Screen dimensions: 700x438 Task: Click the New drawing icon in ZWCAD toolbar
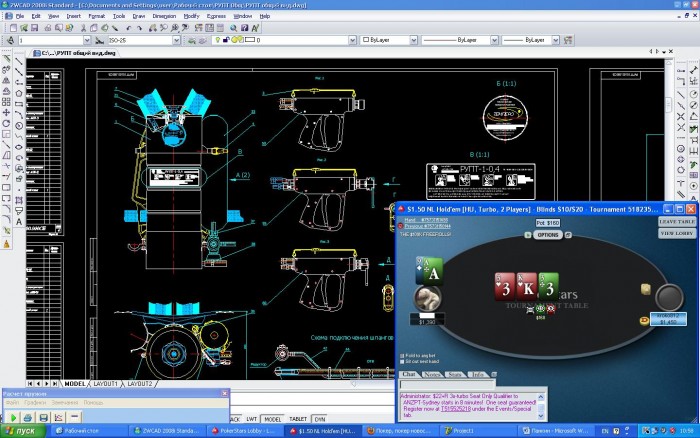pos(13,28)
